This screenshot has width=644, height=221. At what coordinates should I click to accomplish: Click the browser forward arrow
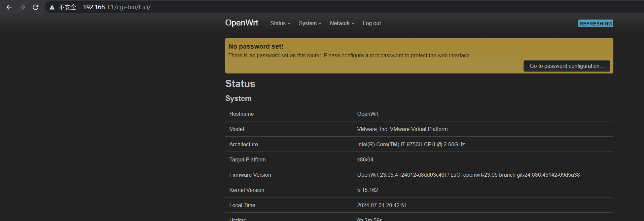(x=22, y=7)
